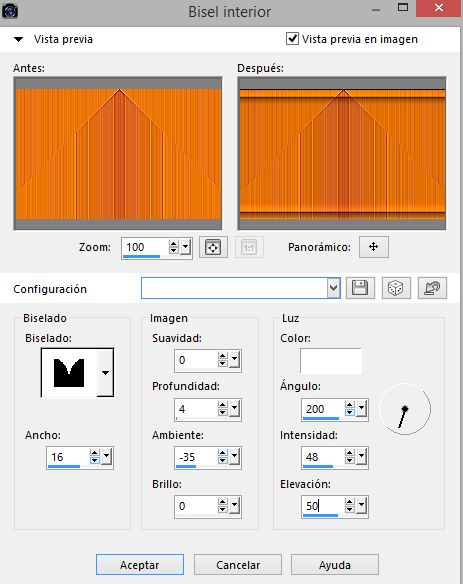Increase Profundidad with the up arrow
The image size is (463, 584).
(223, 405)
